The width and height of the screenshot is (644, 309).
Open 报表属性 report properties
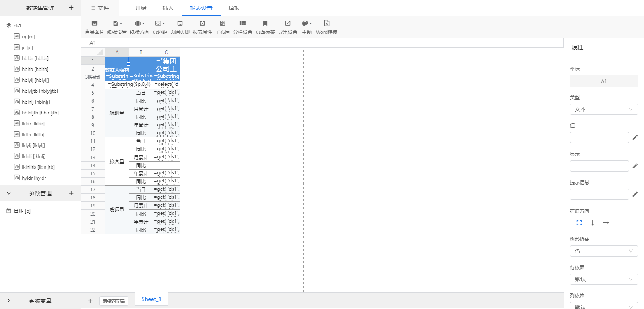[x=202, y=24]
